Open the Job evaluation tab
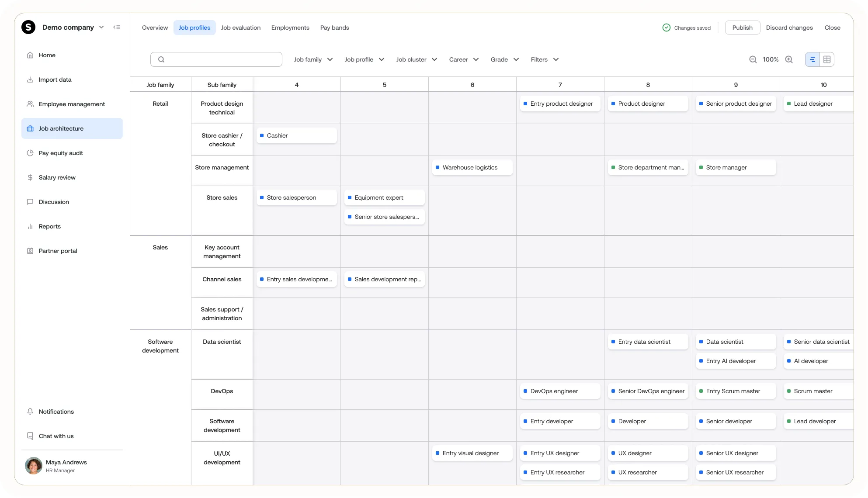The width and height of the screenshot is (868, 498). 240,28
